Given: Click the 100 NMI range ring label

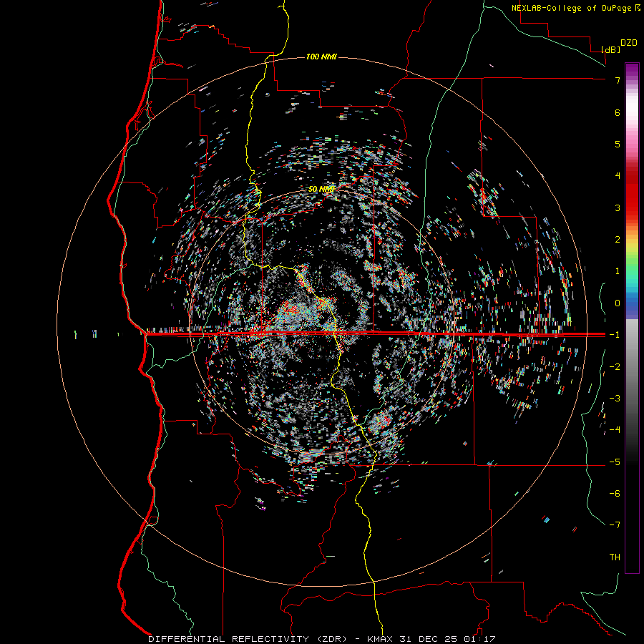Looking at the screenshot, I should [321, 57].
